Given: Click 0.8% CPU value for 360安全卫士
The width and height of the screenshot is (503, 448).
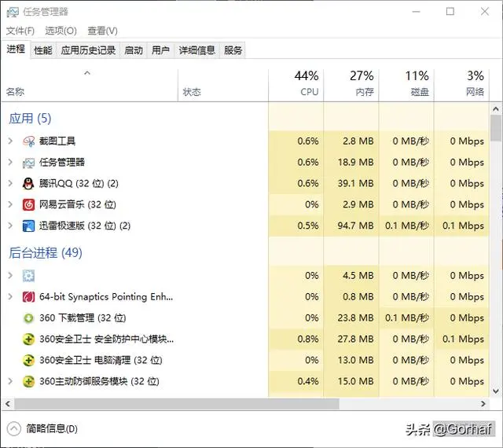Looking at the screenshot, I should (308, 339).
